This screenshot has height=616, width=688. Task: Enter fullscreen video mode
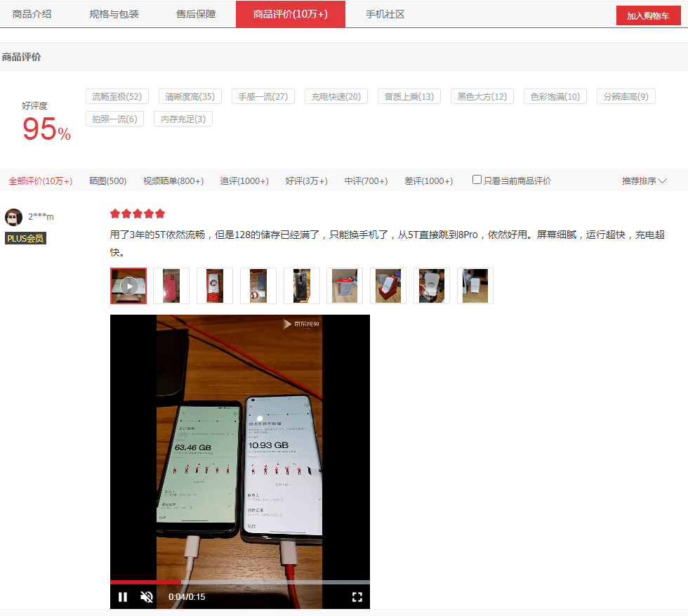pyautogui.click(x=357, y=597)
